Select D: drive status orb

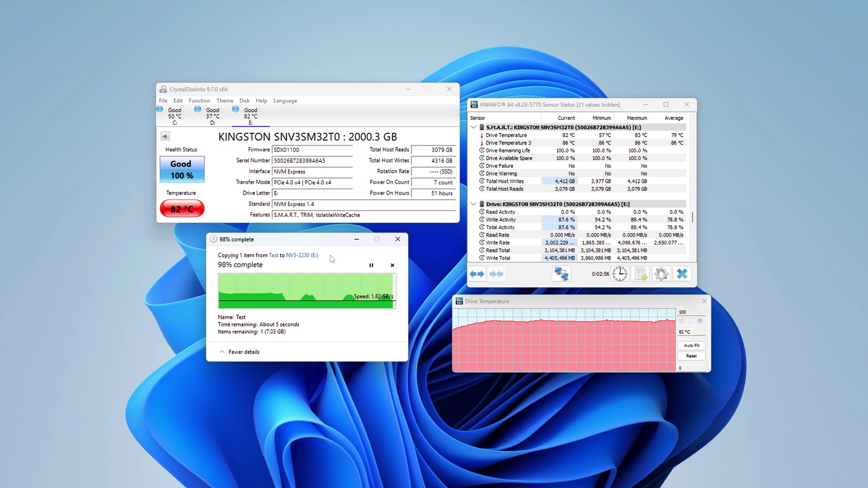(197, 109)
